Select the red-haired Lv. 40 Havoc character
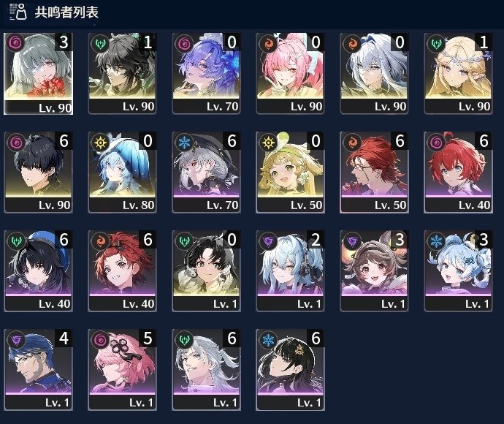 pos(459,172)
